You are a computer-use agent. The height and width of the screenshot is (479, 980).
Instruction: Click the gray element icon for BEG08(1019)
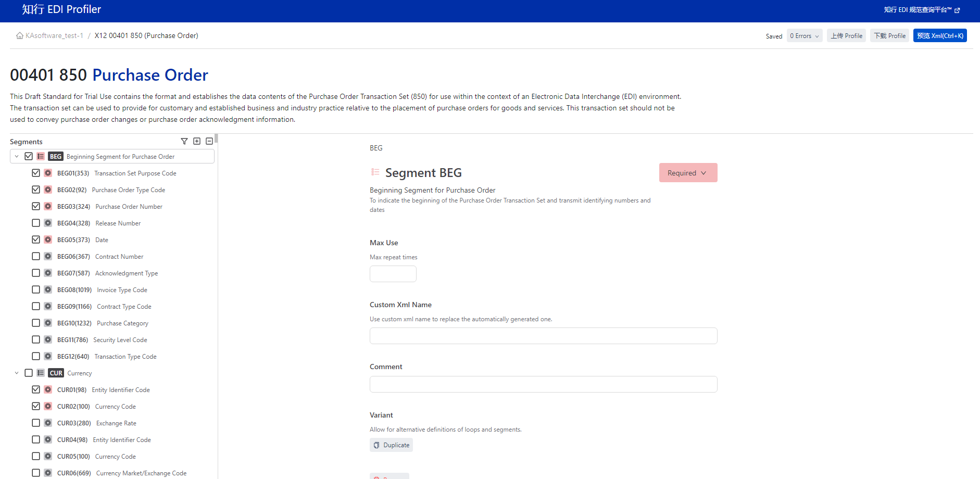point(48,289)
